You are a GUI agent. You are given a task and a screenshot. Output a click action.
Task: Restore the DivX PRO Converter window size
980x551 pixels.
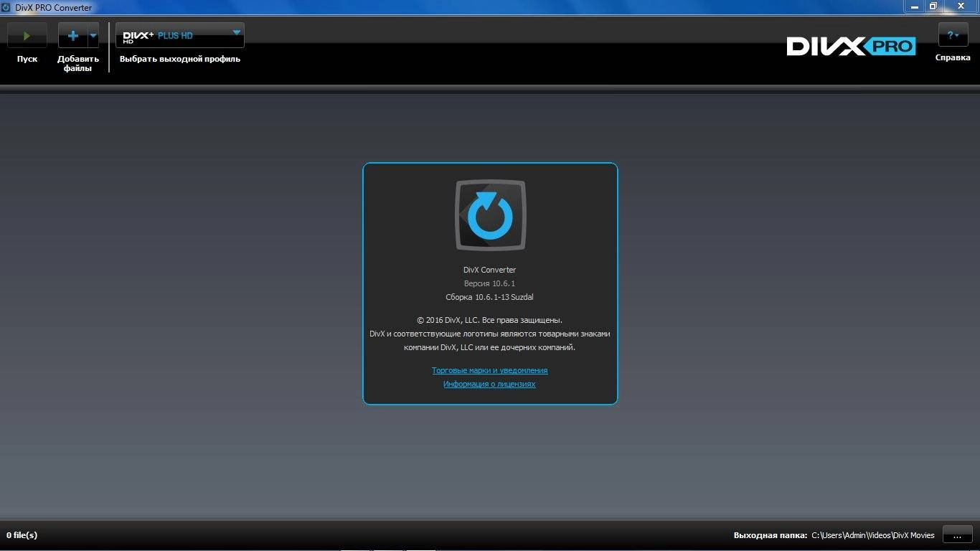933,6
